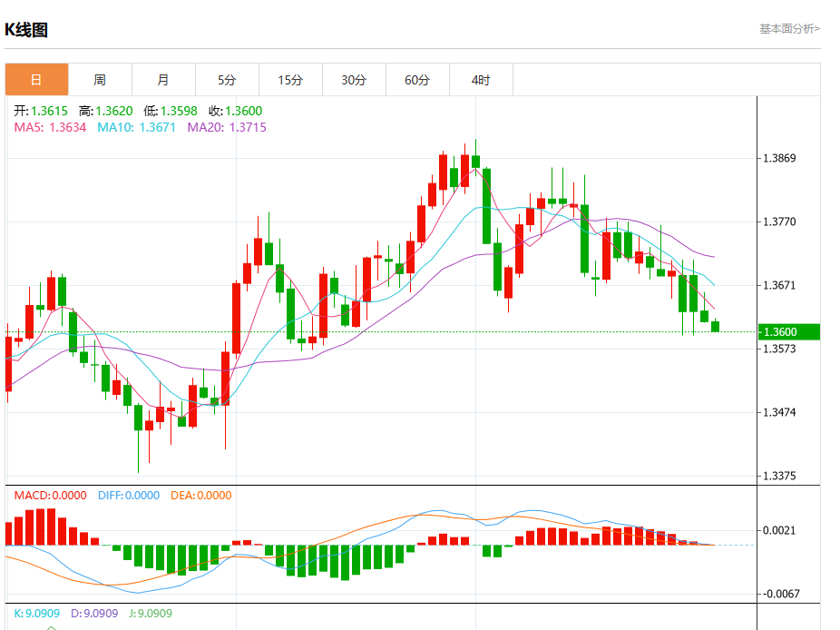Image resolution: width=840 pixels, height=630 pixels.
Task: Switch to the 月 monthly tab
Action: click(163, 80)
